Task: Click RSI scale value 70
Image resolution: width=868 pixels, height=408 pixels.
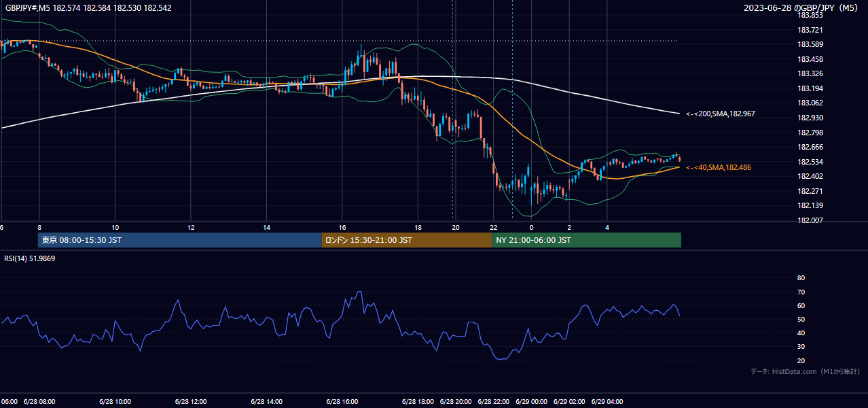Action: [801, 292]
